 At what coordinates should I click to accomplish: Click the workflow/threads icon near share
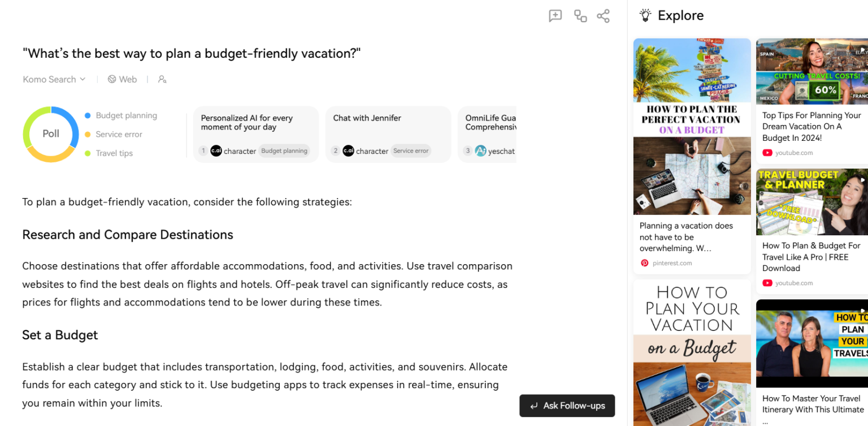[579, 16]
